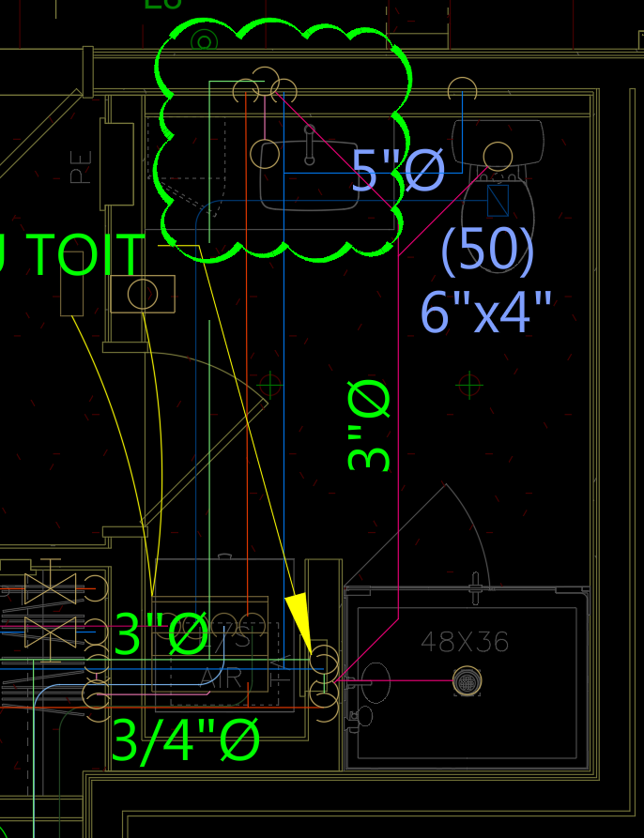Select the right green crosshair marker
Viewport: 644px width, 838px height.
click(468, 384)
